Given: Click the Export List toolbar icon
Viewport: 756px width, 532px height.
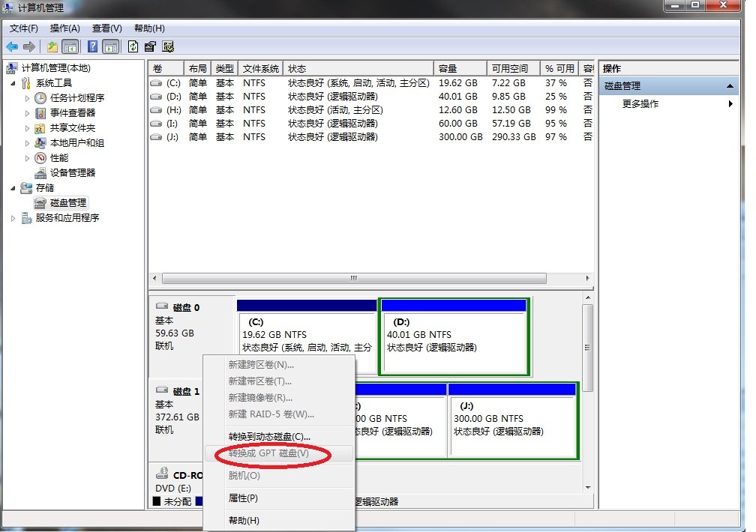Looking at the screenshot, I should [150, 46].
